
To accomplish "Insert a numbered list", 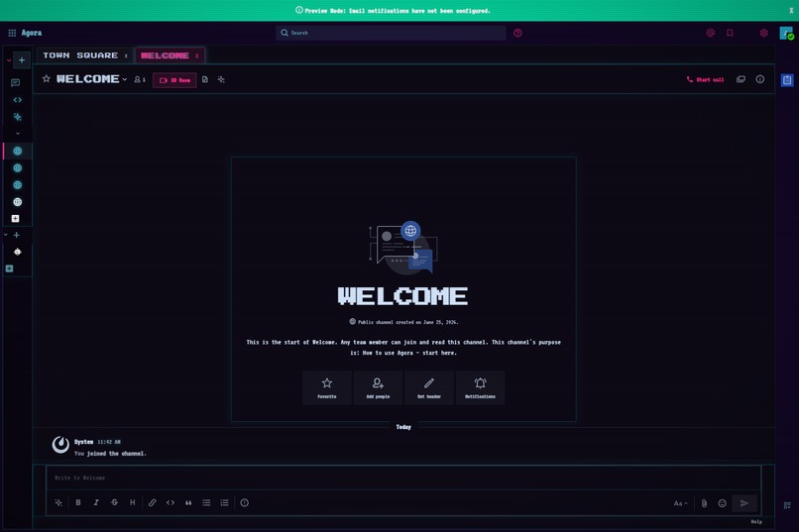I will (224, 503).
